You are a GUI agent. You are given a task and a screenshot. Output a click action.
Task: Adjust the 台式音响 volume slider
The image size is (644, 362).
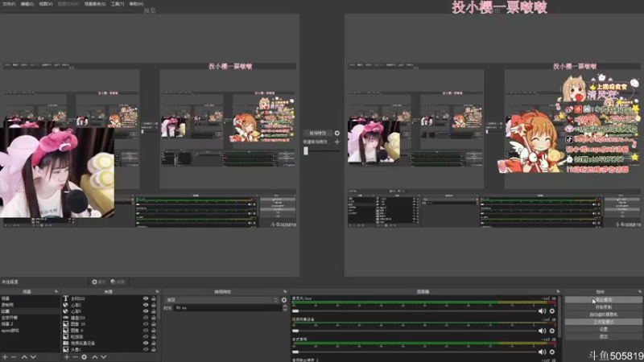[x=414, y=352]
